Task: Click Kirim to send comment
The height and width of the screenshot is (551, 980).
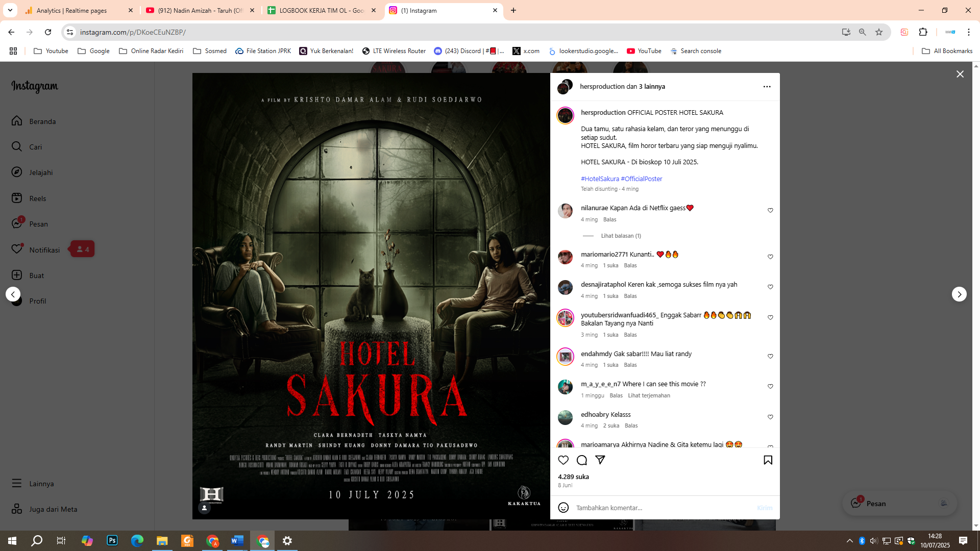Action: (x=765, y=508)
